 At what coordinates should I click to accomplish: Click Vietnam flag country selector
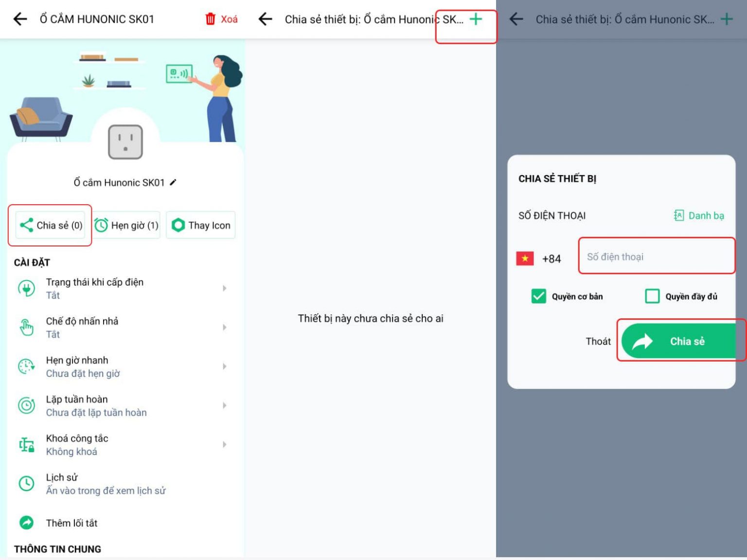point(525,258)
